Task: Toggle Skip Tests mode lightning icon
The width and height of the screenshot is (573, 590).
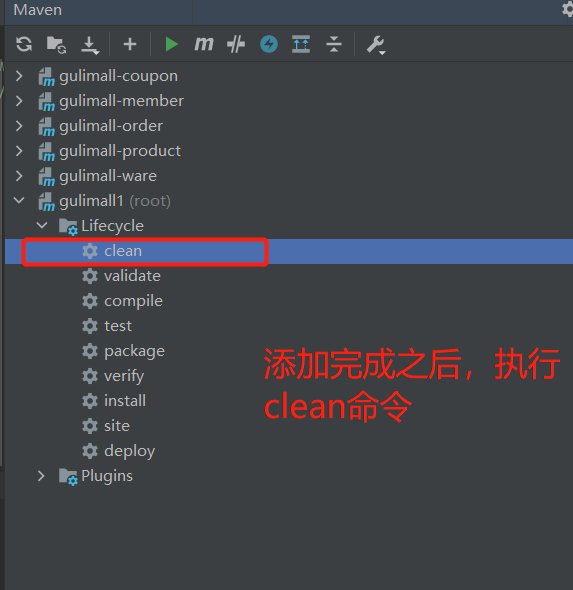Action: 269,44
